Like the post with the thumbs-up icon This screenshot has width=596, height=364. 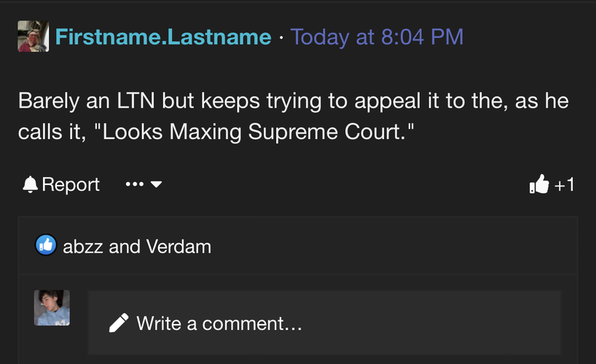[539, 184]
